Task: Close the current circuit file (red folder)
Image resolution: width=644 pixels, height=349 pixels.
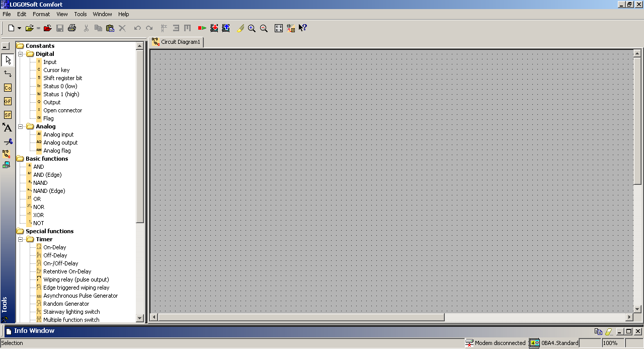Action: coord(48,28)
